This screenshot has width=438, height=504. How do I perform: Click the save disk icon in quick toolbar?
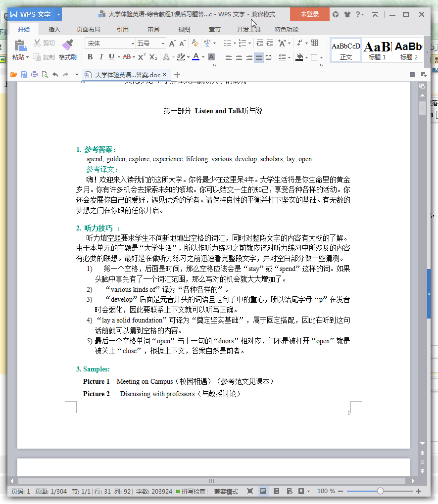coord(24,75)
